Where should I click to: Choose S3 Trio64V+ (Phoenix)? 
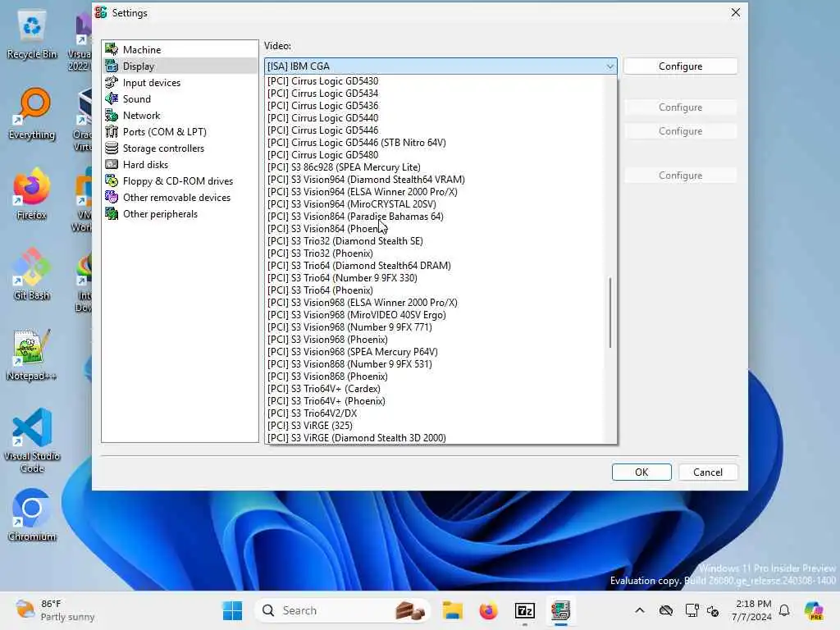[435, 401]
